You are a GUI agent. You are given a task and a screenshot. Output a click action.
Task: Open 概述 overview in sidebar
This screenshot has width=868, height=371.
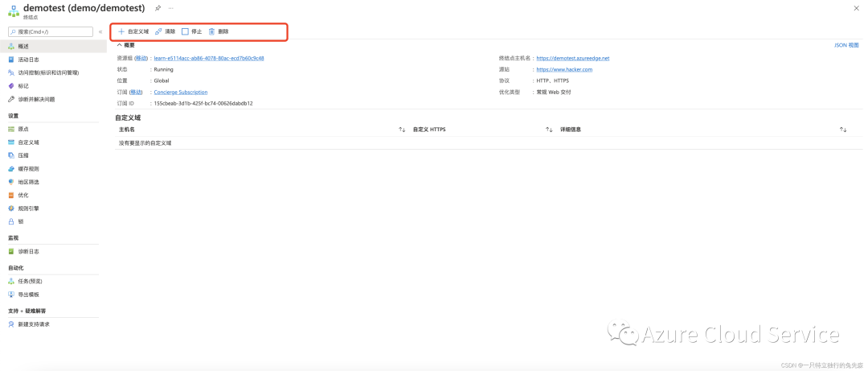(x=53, y=46)
